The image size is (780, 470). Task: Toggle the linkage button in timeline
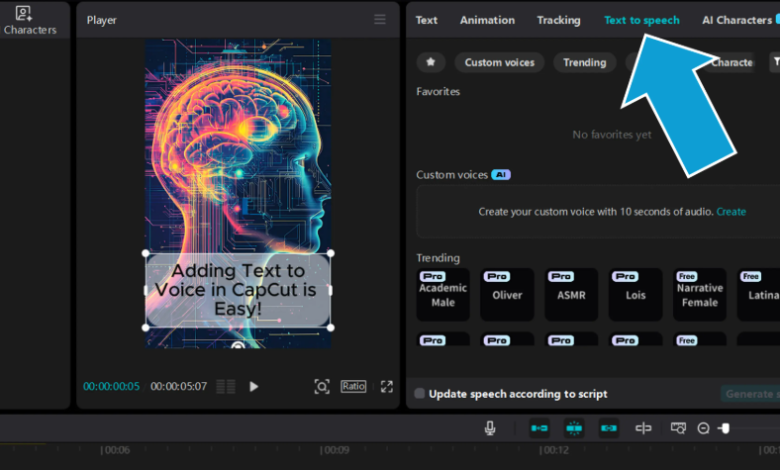click(x=609, y=428)
